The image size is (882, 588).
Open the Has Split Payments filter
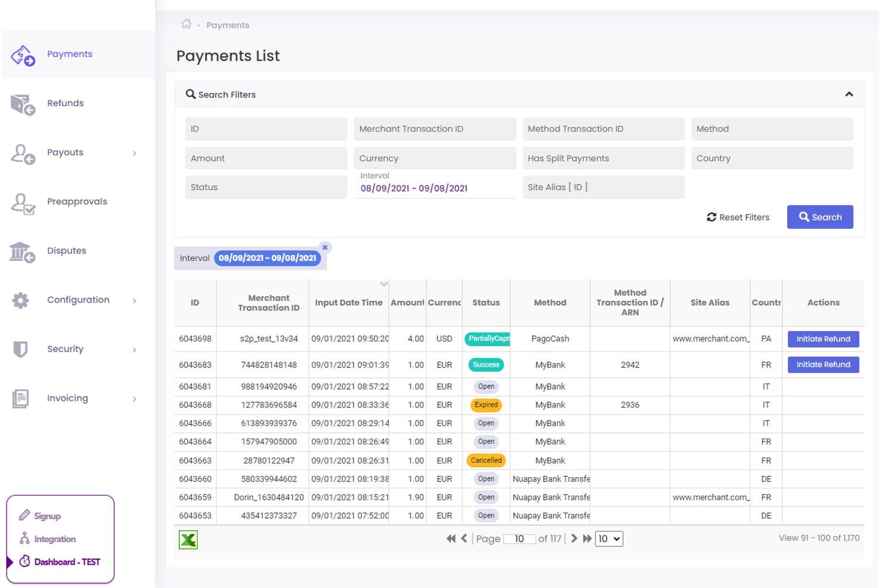click(603, 158)
